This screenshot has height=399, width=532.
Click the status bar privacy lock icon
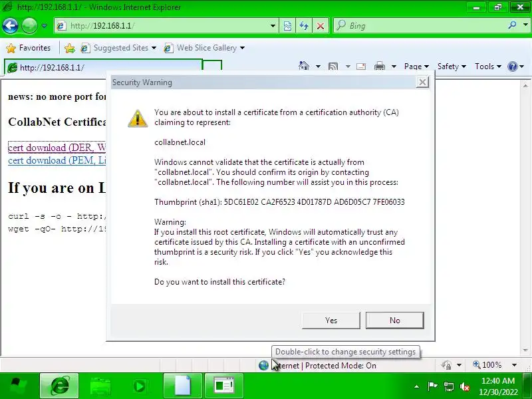446,365
